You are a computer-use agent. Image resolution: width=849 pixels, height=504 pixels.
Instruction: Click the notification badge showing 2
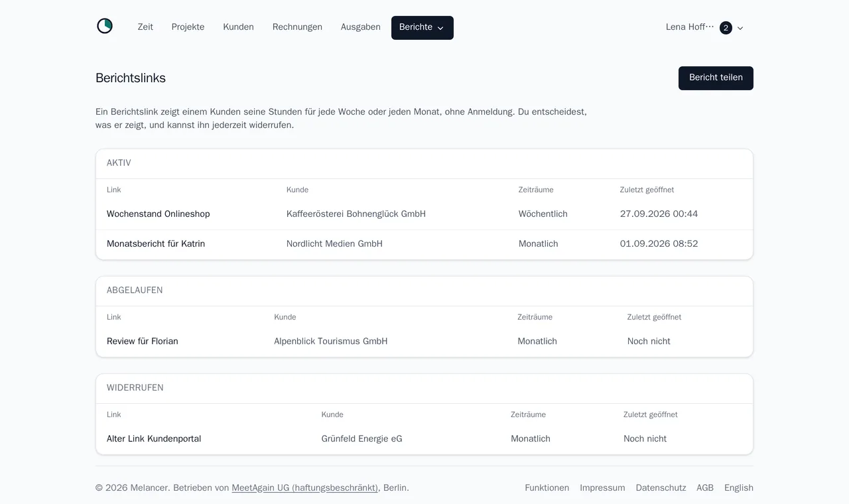pyautogui.click(x=726, y=28)
